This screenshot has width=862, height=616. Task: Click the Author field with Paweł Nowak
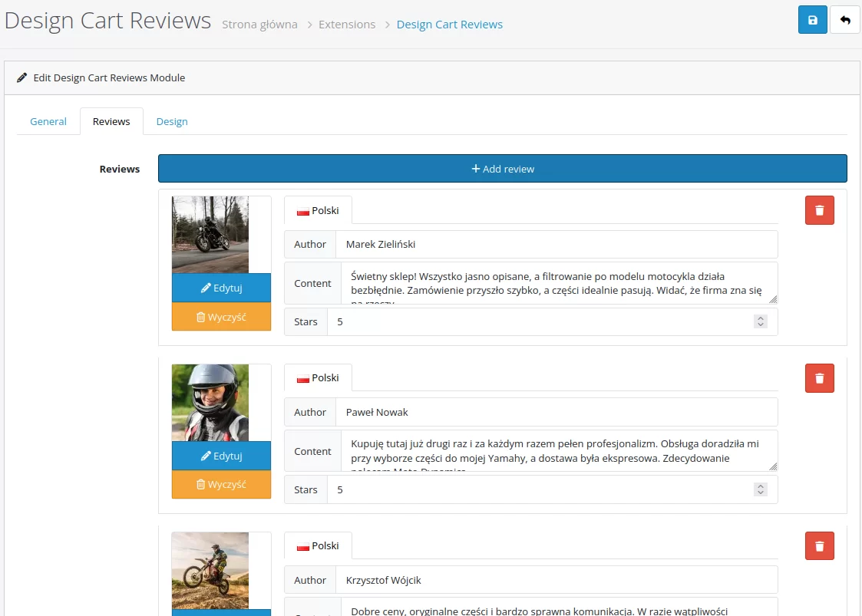point(557,412)
